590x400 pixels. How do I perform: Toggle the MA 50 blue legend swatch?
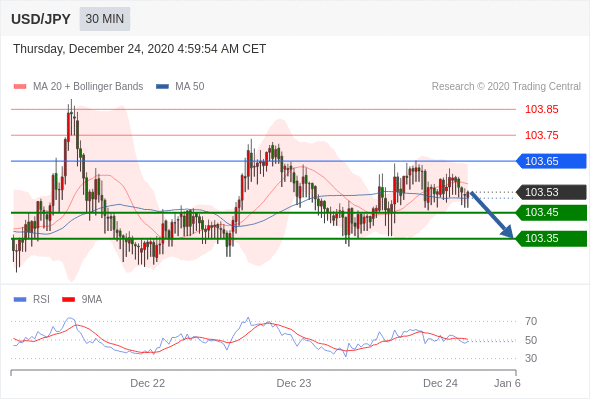162,87
